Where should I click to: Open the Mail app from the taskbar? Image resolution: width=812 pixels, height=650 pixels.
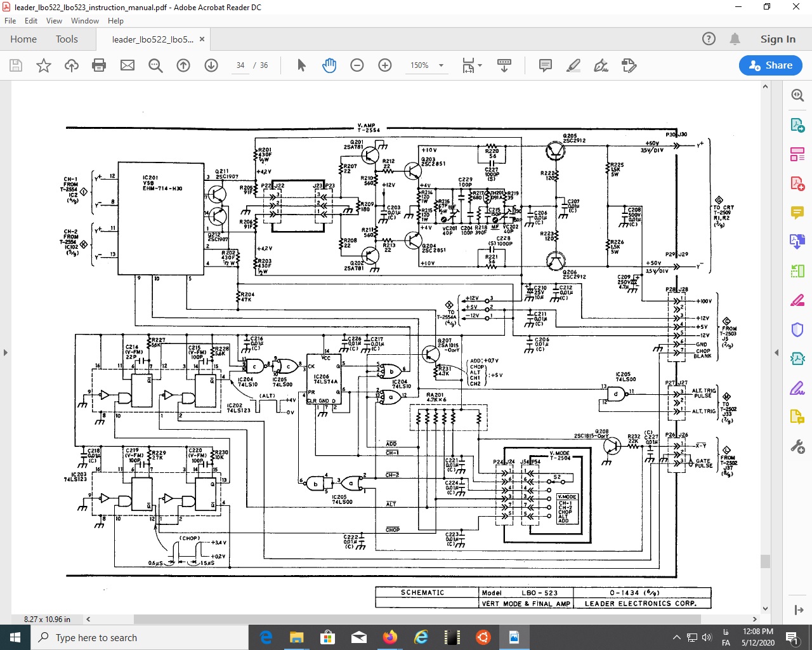click(359, 637)
